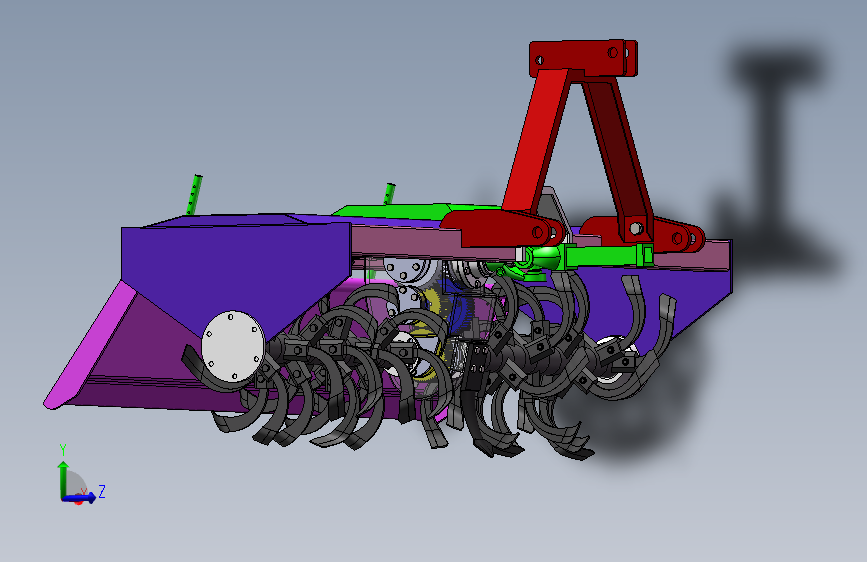Select the left green adjustment pin on top

pos(194,194)
